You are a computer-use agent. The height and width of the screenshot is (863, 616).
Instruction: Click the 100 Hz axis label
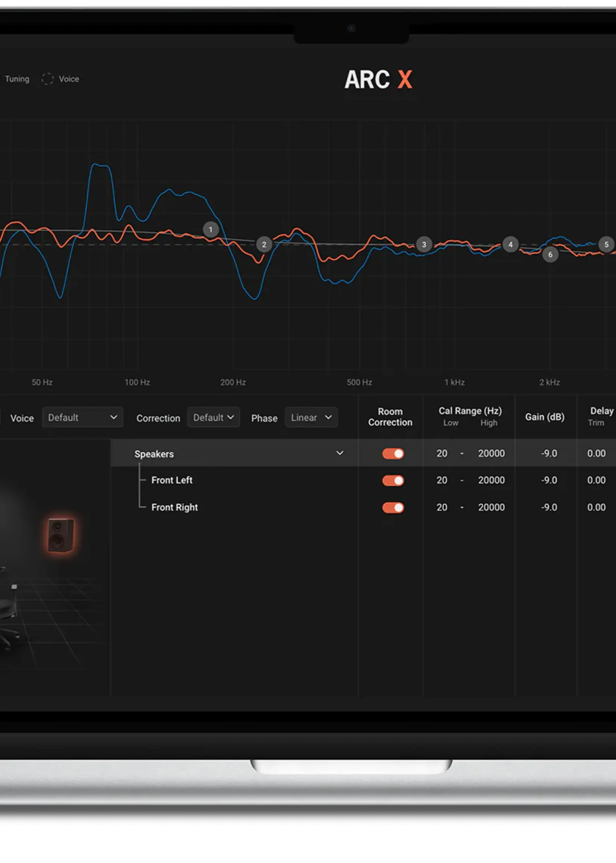coord(137,382)
